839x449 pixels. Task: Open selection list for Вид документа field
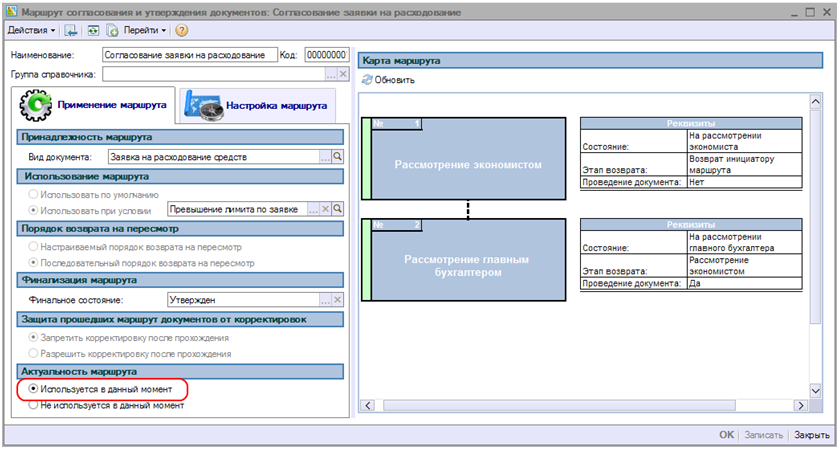pyautogui.click(x=324, y=157)
